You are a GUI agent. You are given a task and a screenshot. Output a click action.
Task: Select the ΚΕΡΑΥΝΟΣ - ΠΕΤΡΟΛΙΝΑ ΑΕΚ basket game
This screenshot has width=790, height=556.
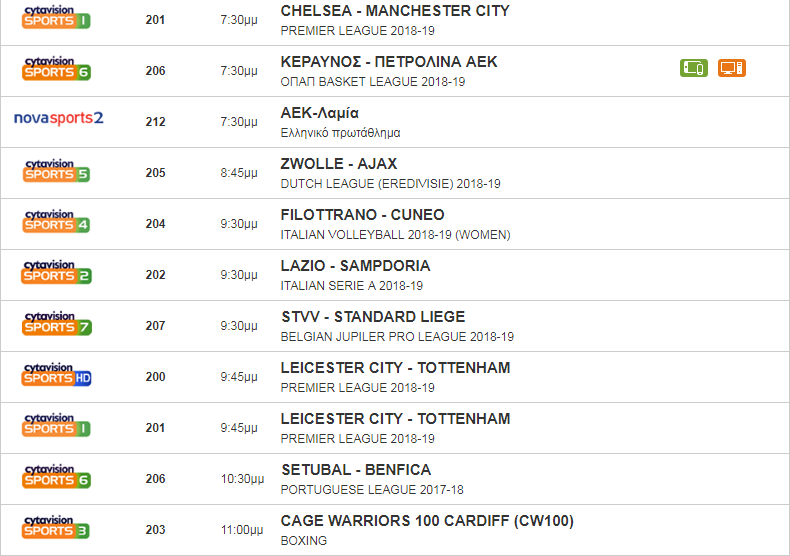point(389,62)
